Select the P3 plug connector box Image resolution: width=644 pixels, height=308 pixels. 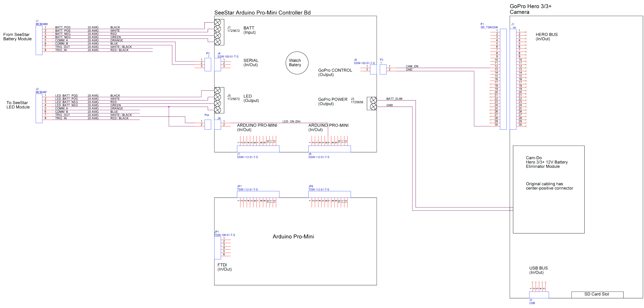pos(208,64)
